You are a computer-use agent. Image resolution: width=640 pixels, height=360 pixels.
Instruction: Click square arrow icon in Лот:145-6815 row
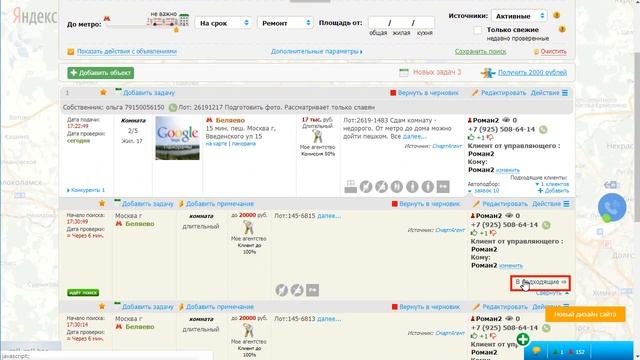[x=312, y=290]
